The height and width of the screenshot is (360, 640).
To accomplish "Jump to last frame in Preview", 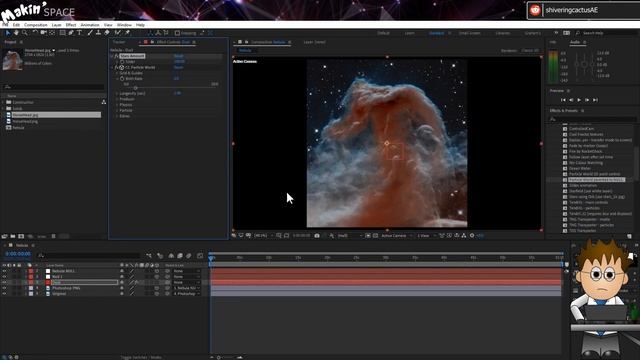I will click(595, 100).
